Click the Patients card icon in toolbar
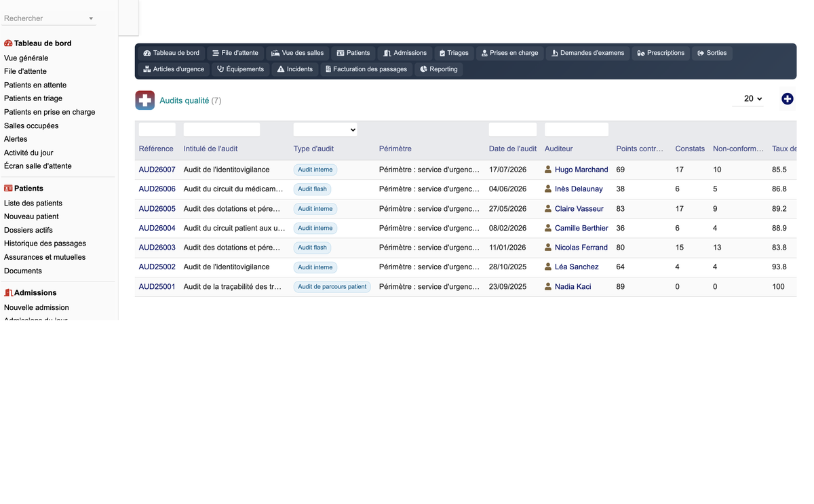This screenshot has width=814, height=504. click(x=341, y=53)
